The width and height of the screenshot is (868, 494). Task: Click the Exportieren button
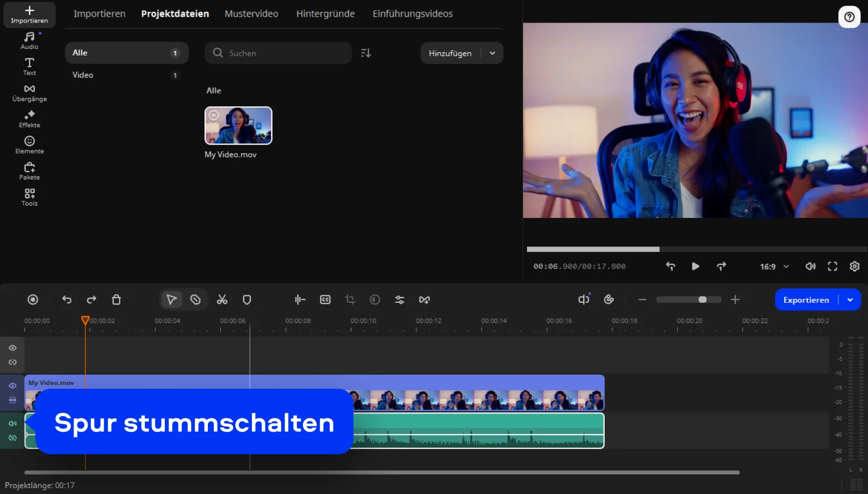coord(806,300)
